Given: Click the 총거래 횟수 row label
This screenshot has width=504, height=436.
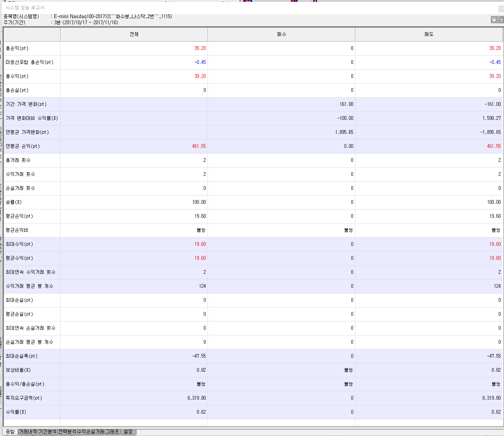Looking at the screenshot, I should tap(18, 160).
